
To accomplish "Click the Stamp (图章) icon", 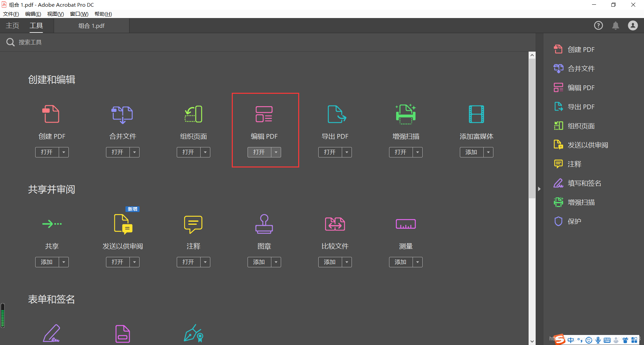I will [x=264, y=224].
